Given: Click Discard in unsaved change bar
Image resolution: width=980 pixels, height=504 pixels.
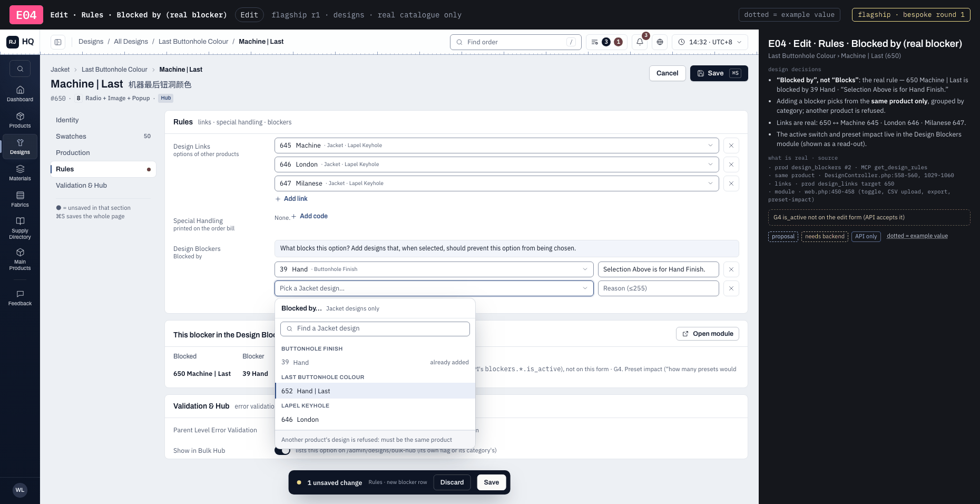Looking at the screenshot, I should pyautogui.click(x=452, y=482).
